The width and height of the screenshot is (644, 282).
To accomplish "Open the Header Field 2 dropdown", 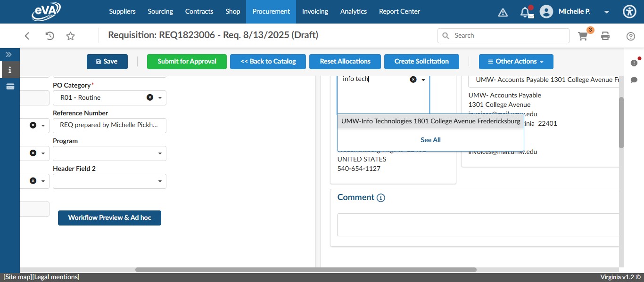I will click(160, 181).
